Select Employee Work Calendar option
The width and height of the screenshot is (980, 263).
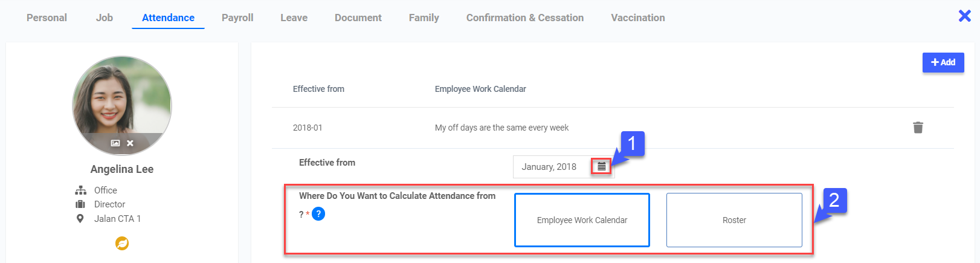click(x=582, y=220)
